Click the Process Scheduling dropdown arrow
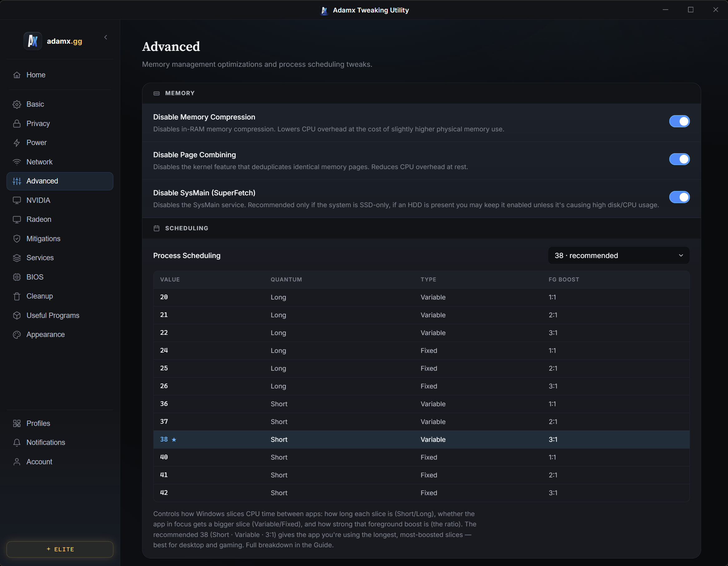728x566 pixels. coord(681,256)
